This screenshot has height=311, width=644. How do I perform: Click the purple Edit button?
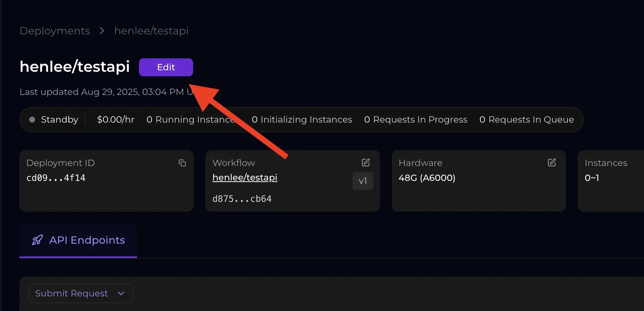point(166,67)
